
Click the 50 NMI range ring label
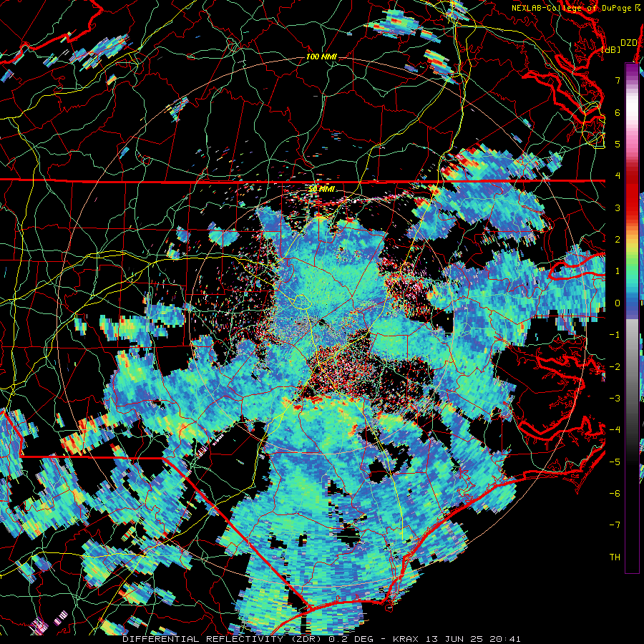321,189
